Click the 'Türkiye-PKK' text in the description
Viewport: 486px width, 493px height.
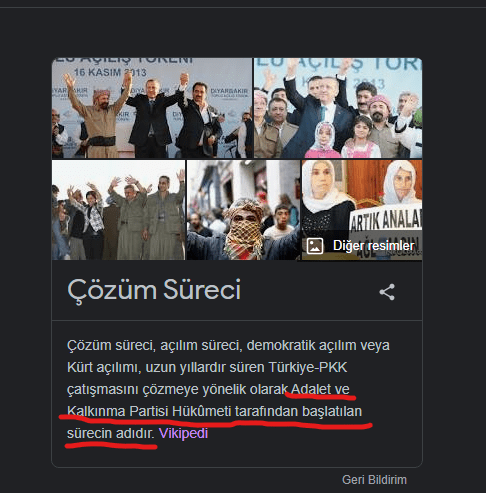tap(308, 367)
